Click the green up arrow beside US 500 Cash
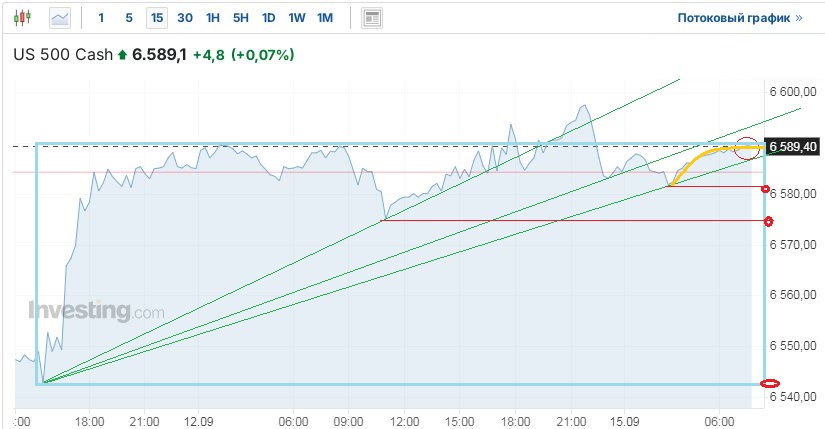 (123, 56)
